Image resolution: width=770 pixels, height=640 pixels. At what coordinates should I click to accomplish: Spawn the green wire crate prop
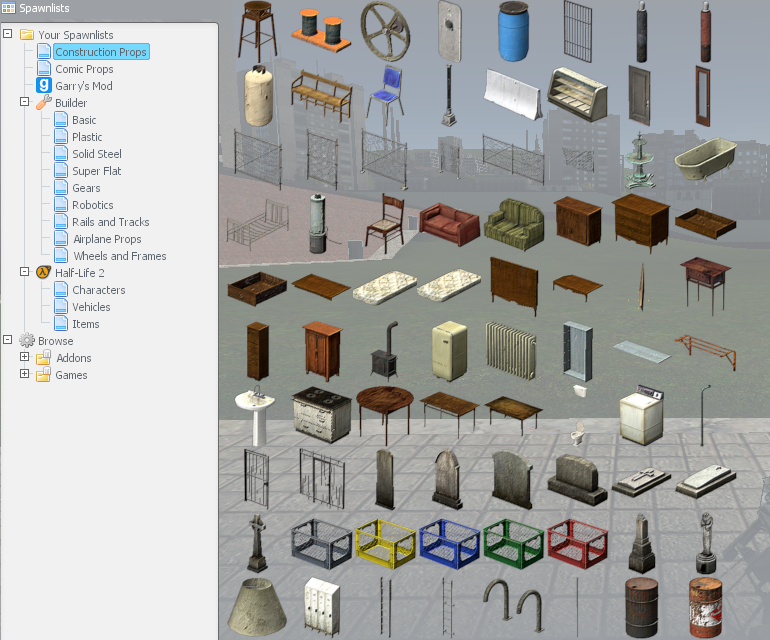[x=514, y=544]
